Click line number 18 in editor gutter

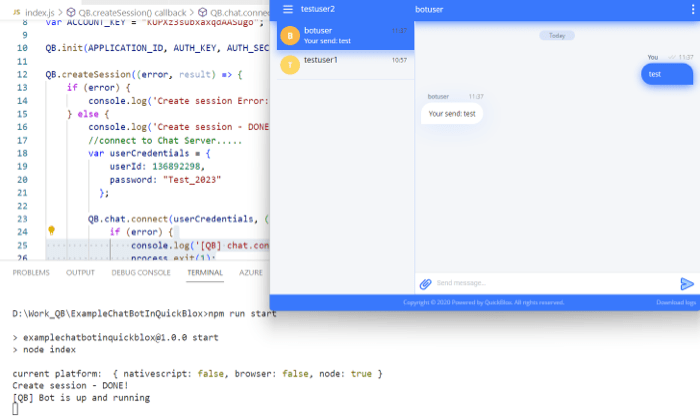(22, 154)
